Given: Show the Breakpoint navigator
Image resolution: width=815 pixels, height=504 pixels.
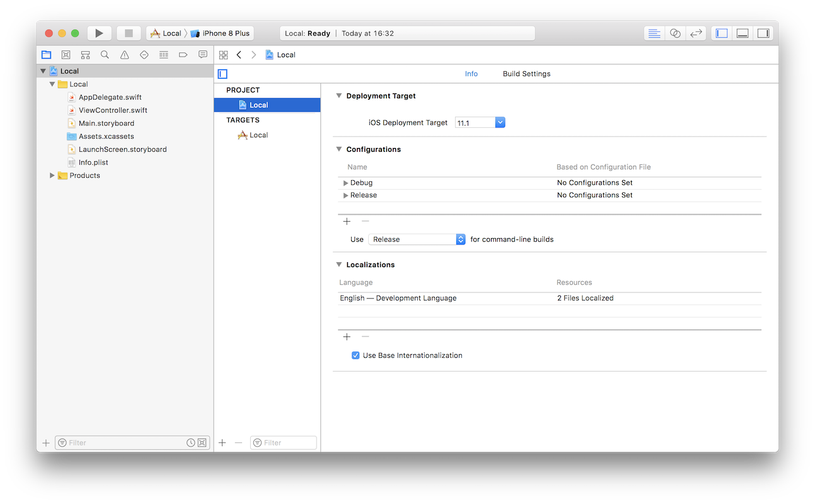Looking at the screenshot, I should [x=183, y=55].
